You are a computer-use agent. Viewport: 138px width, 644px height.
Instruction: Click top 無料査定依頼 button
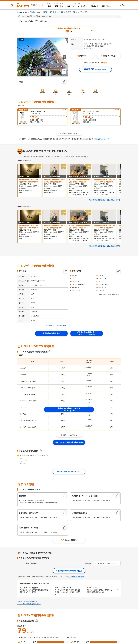click(x=95, y=69)
